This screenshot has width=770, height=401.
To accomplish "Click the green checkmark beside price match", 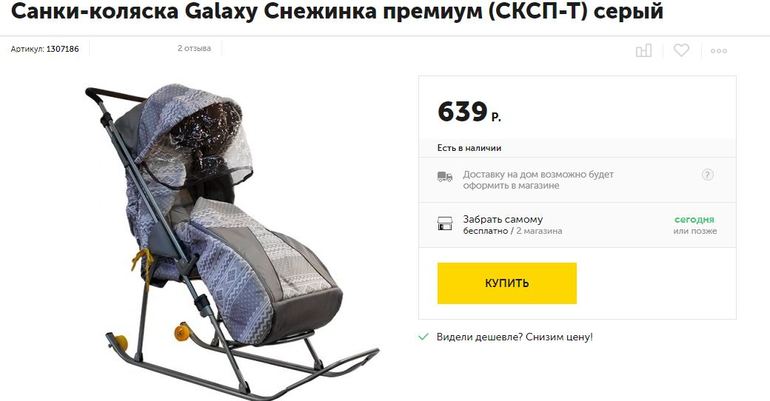I will tap(423, 337).
